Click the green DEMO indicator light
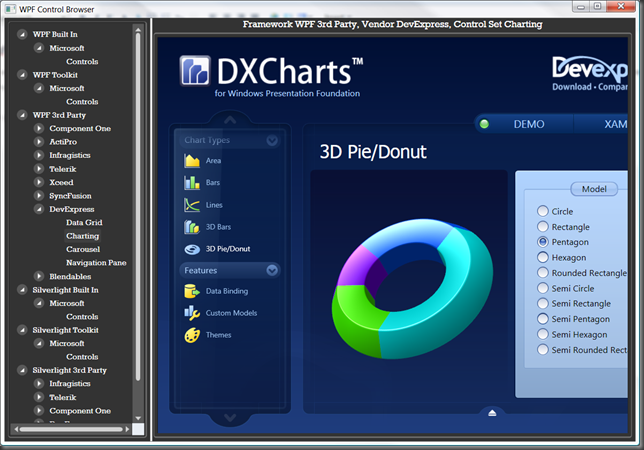Image resolution: width=644 pixels, height=450 pixels. point(484,124)
